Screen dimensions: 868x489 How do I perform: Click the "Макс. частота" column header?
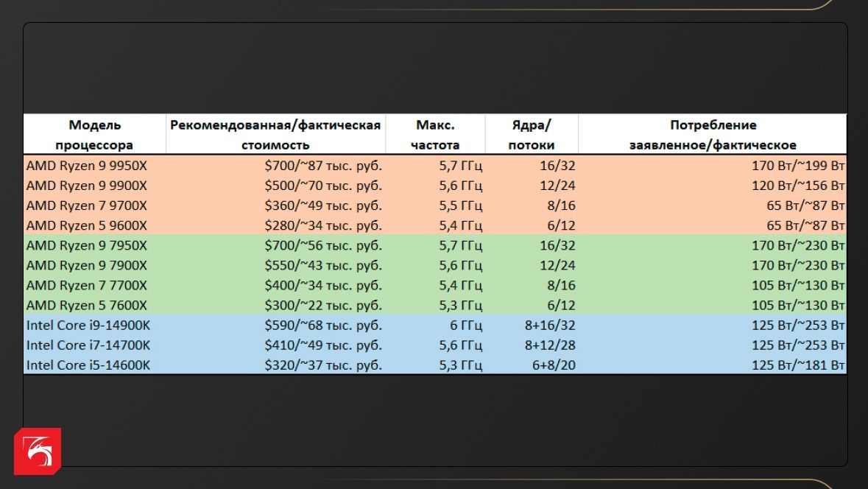435,135
